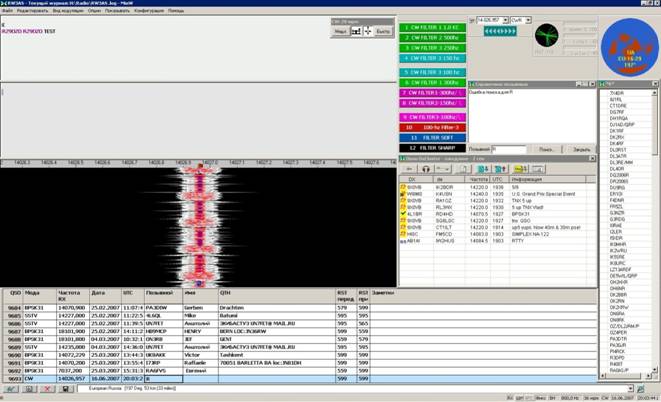
Task: Click macro 4 CW FILTER 3 150 hz
Action: pyautogui.click(x=433, y=58)
